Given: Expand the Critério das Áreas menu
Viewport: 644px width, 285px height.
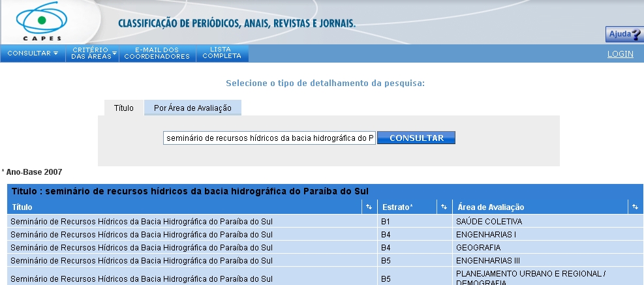Looking at the screenshot, I should 92,53.
